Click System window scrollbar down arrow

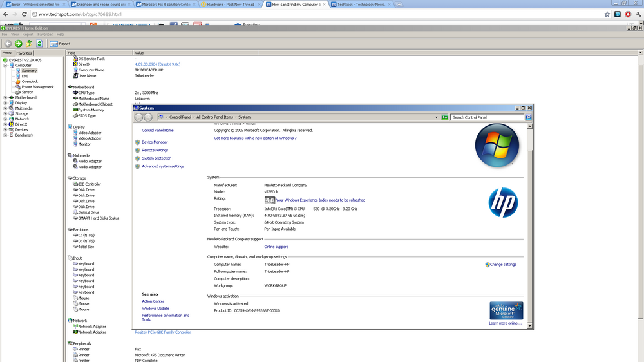coord(530,325)
